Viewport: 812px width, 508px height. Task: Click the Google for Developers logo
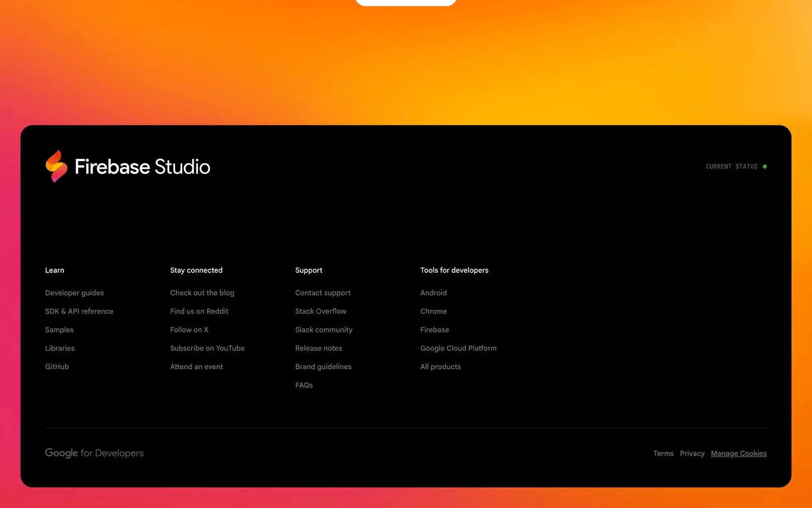tap(94, 453)
